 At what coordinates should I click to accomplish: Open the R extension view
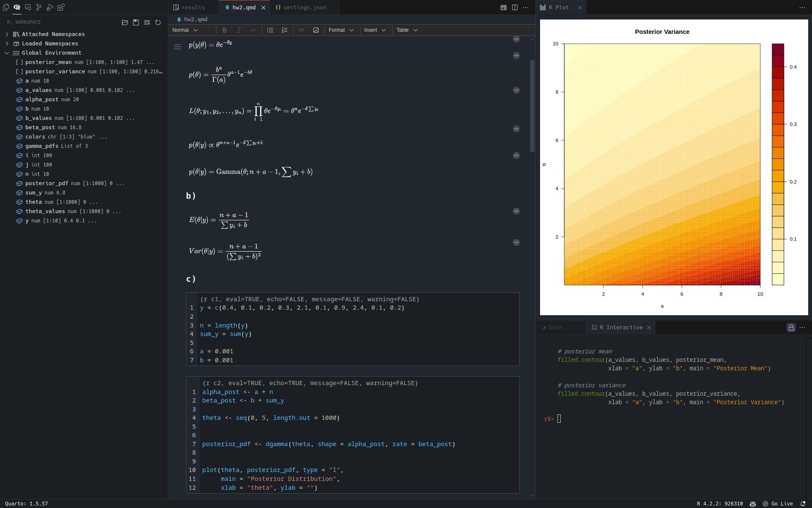[17, 7]
